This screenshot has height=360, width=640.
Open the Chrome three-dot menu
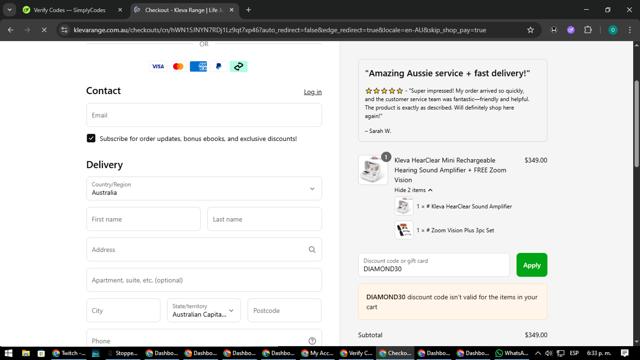[x=630, y=30]
